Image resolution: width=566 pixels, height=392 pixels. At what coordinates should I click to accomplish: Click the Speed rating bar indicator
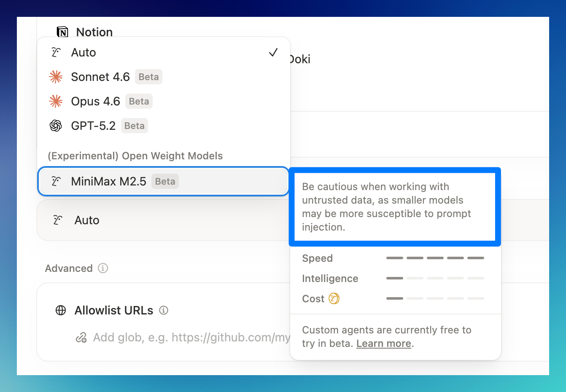(435, 258)
